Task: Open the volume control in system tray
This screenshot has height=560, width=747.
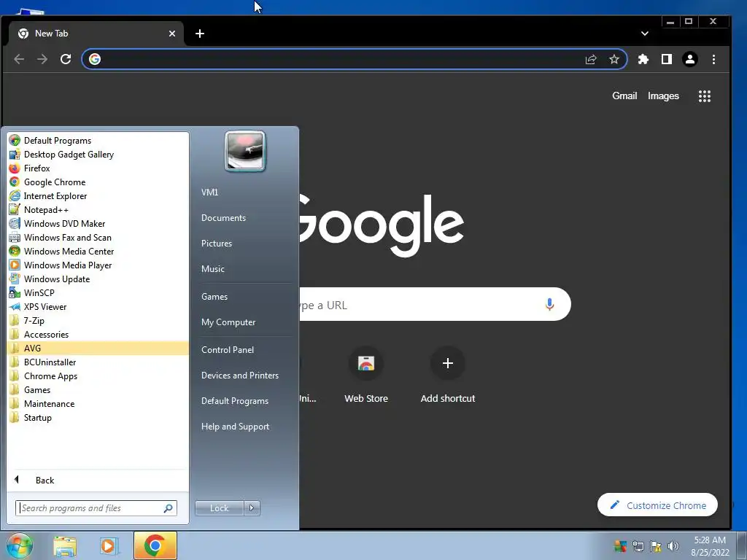Action: click(x=673, y=546)
